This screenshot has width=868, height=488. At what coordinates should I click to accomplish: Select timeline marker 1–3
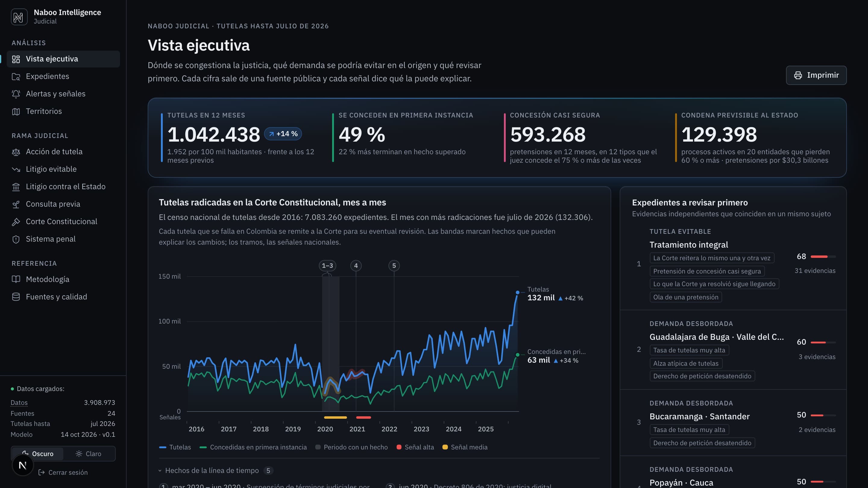tap(327, 266)
